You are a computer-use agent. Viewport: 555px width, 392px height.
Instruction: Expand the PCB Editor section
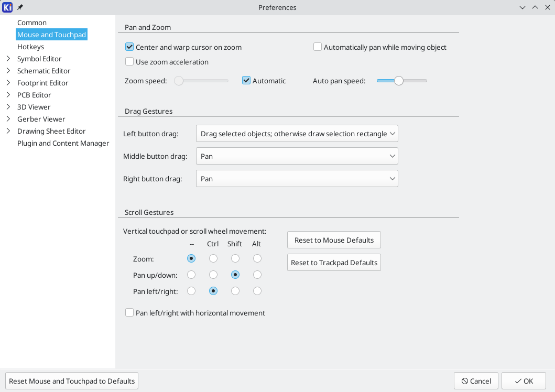click(9, 95)
